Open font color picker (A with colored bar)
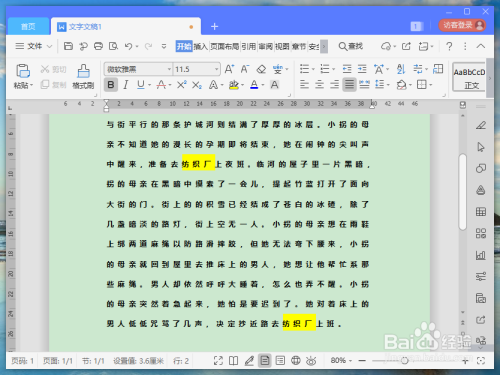This screenshot has width=500, height=375. [254, 85]
